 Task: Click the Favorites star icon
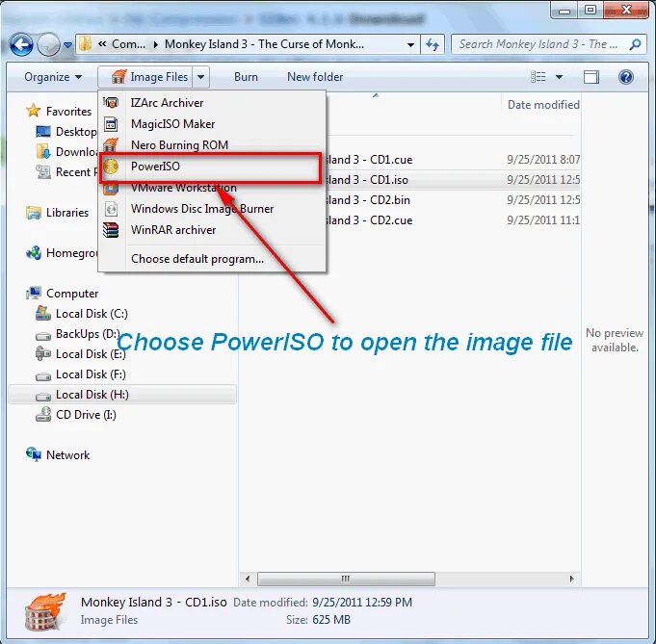(33, 111)
